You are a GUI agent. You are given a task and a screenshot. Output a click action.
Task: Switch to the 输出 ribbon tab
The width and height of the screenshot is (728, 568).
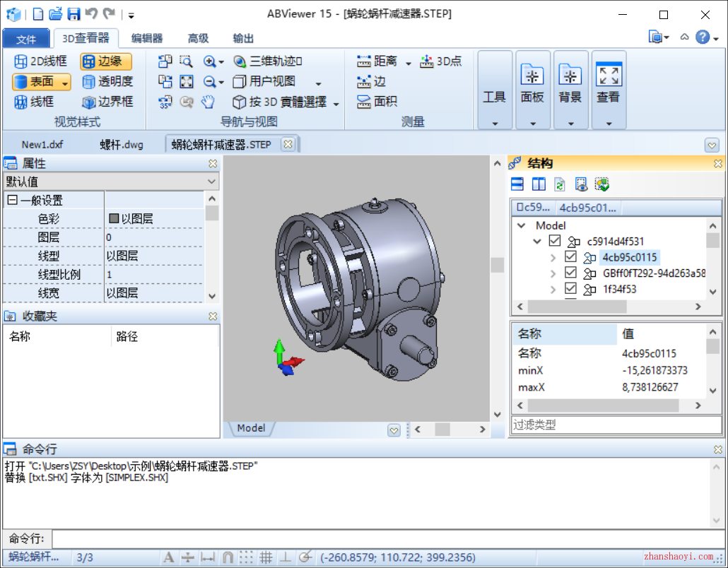pyautogui.click(x=243, y=39)
